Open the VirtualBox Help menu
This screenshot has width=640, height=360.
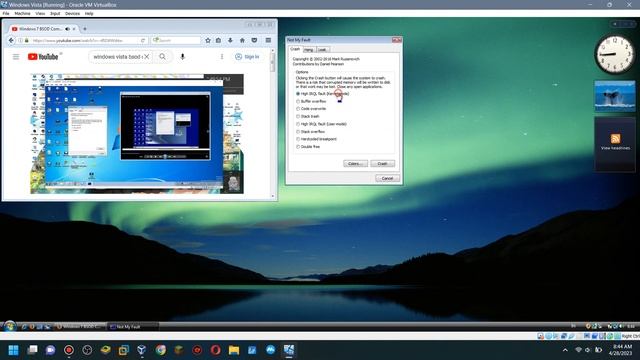(x=89, y=13)
